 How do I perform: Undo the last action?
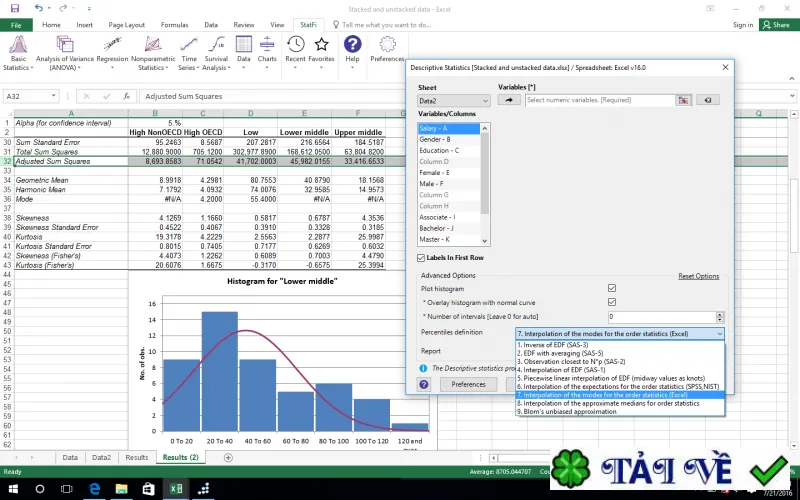(x=39, y=8)
